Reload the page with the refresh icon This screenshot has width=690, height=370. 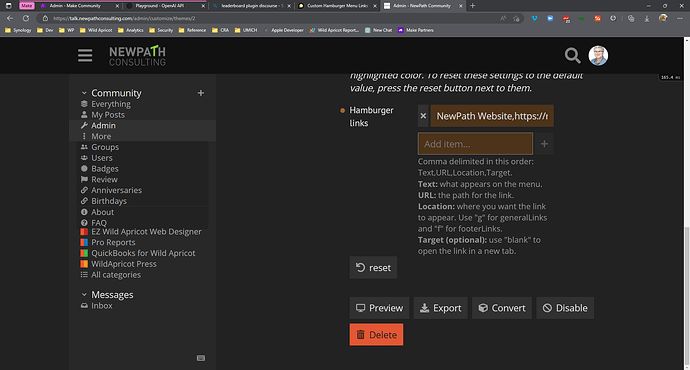(26, 18)
